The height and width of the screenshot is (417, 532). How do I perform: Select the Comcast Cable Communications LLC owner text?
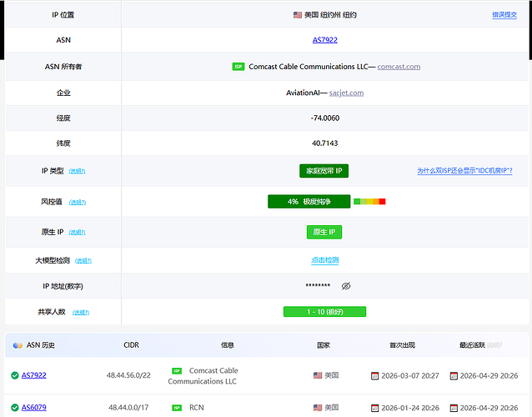308,67
